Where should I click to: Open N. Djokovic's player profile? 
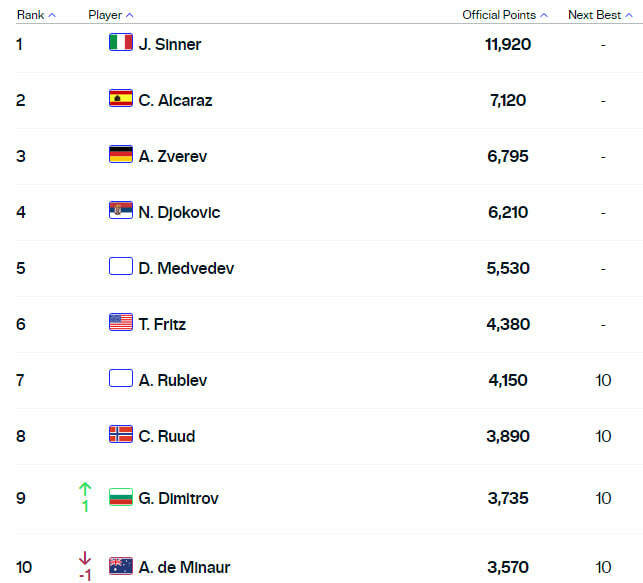click(x=179, y=212)
